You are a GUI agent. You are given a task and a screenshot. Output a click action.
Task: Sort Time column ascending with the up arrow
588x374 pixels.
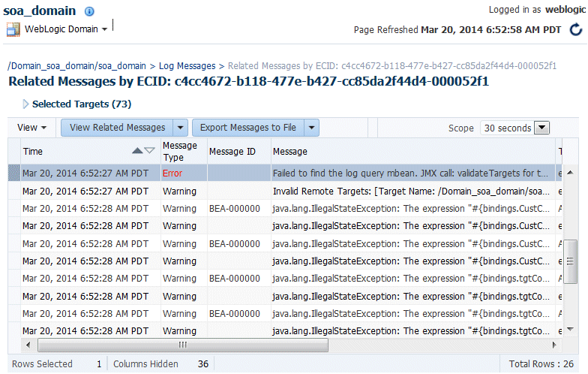point(138,151)
